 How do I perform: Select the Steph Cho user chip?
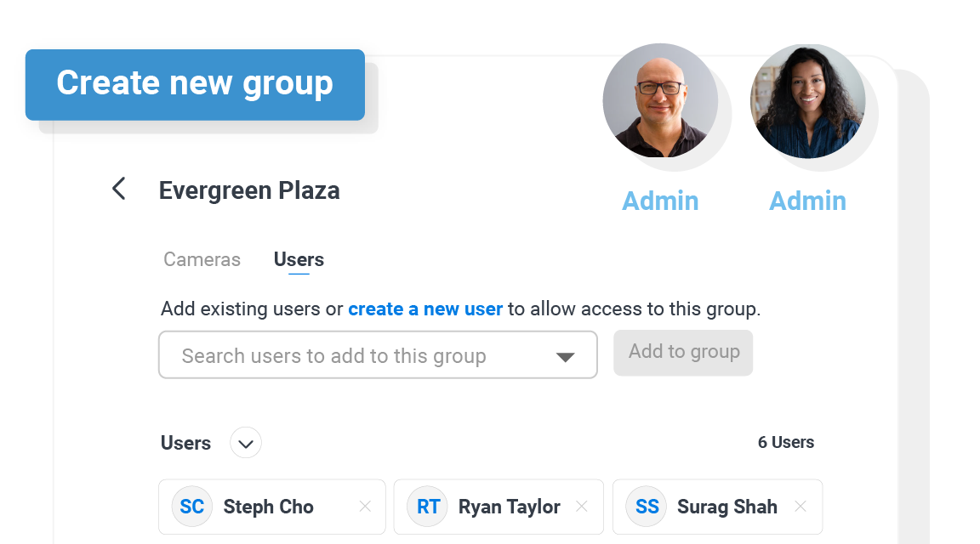pos(268,507)
